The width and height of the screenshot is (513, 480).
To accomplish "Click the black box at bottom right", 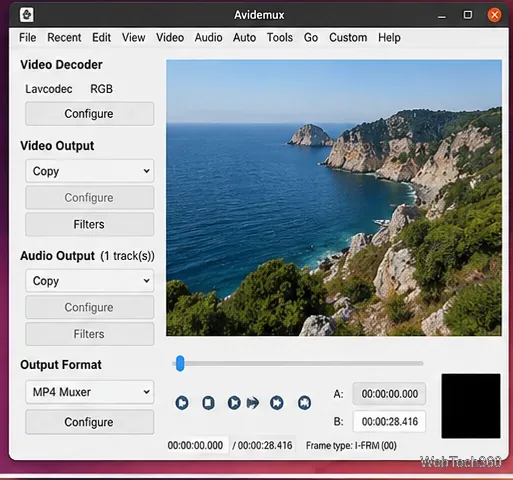I will 471,406.
